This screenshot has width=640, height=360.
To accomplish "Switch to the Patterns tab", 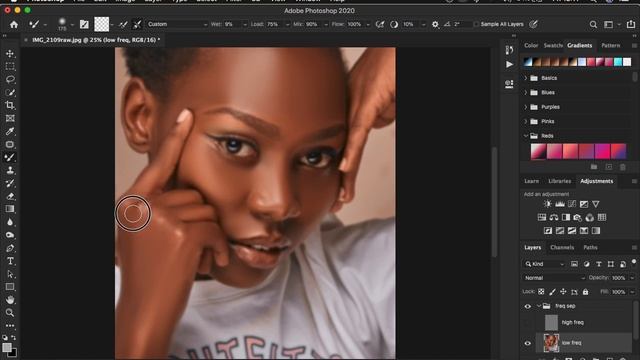I will pyautogui.click(x=611, y=46).
